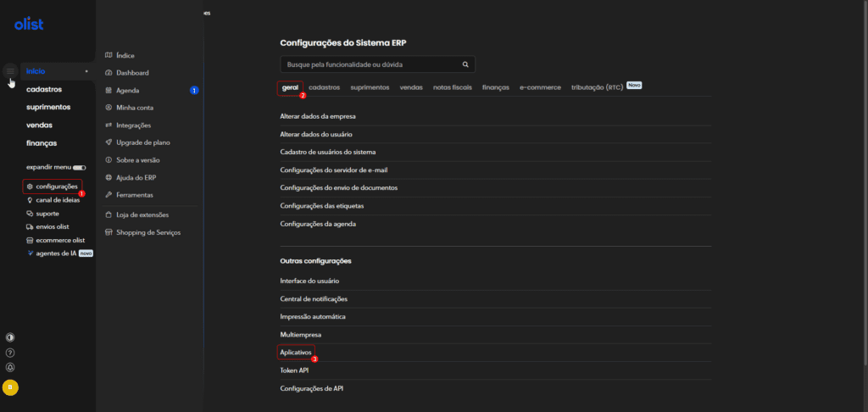Open Loja de extensões
This screenshot has width=868, height=412.
(142, 214)
